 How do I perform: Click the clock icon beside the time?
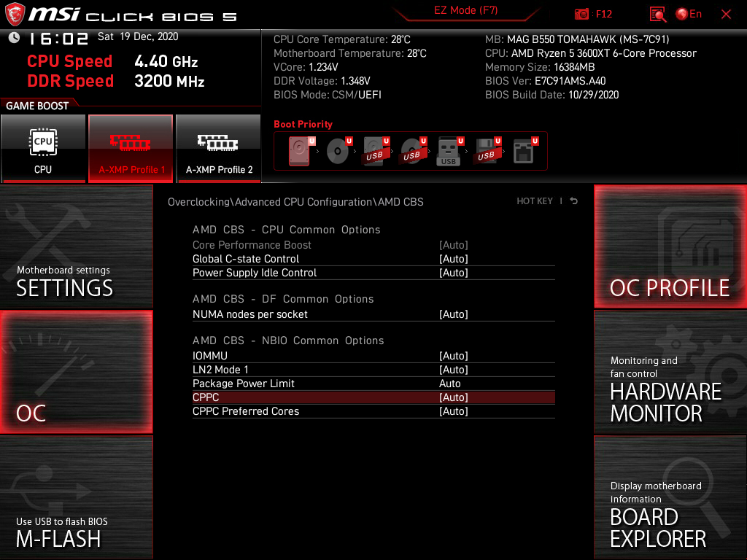(x=14, y=37)
